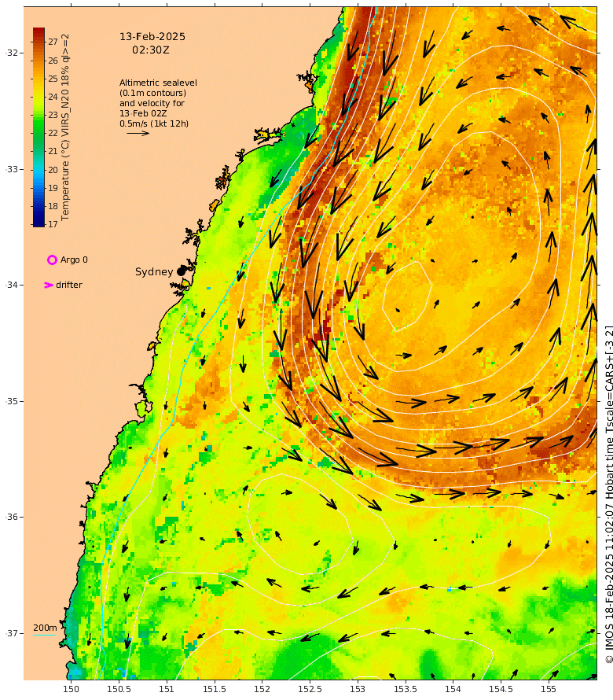Click the 22 degree tick on color bar
This screenshot has width=613, height=700.
pos(53,133)
